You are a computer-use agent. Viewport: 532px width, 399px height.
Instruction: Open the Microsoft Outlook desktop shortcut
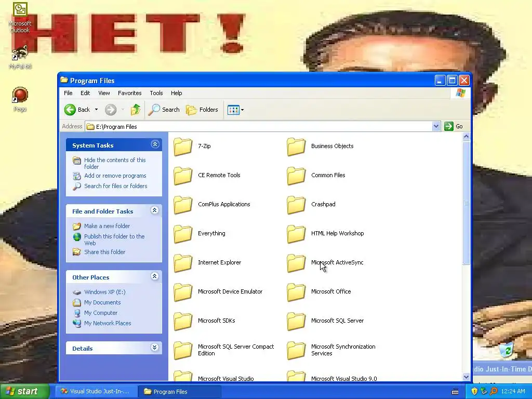[20, 18]
